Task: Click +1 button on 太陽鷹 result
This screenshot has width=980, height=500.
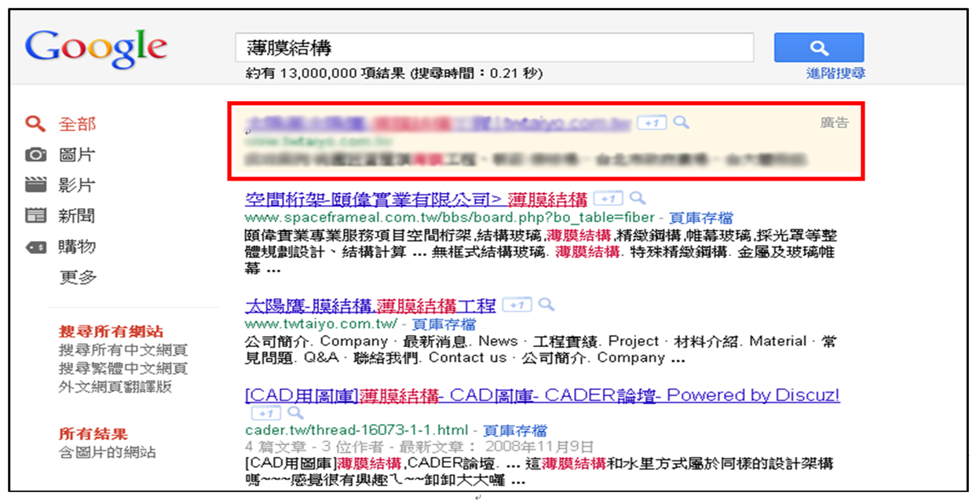Action: [x=517, y=305]
